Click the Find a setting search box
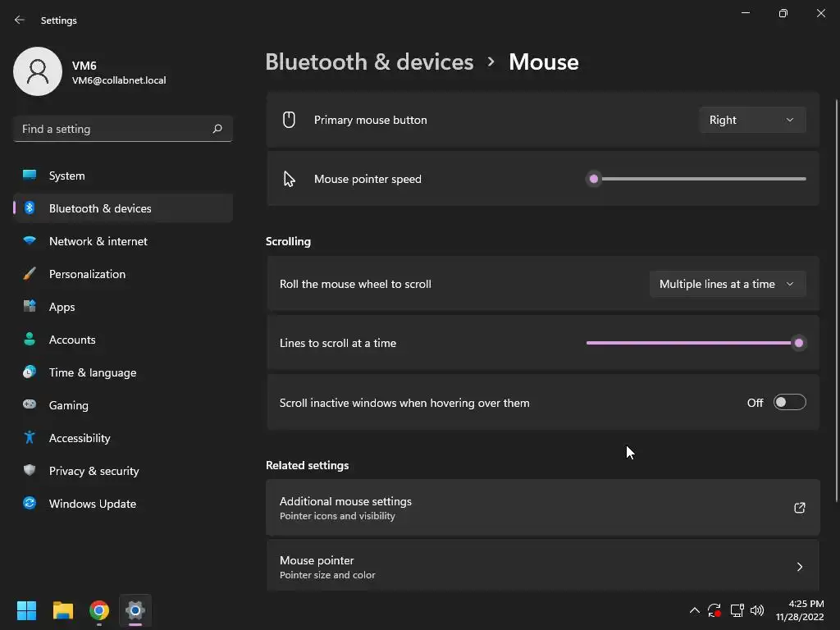Screen dimensions: 840x630 tap(123, 129)
